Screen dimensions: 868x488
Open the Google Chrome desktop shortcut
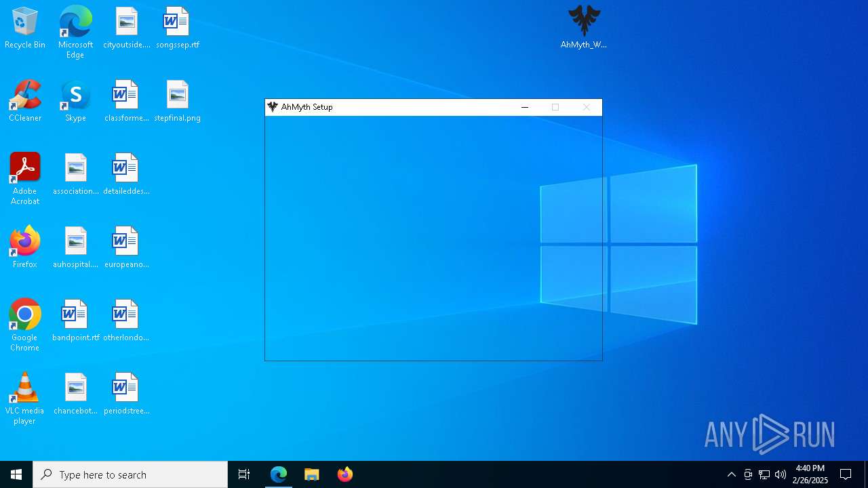(x=25, y=325)
